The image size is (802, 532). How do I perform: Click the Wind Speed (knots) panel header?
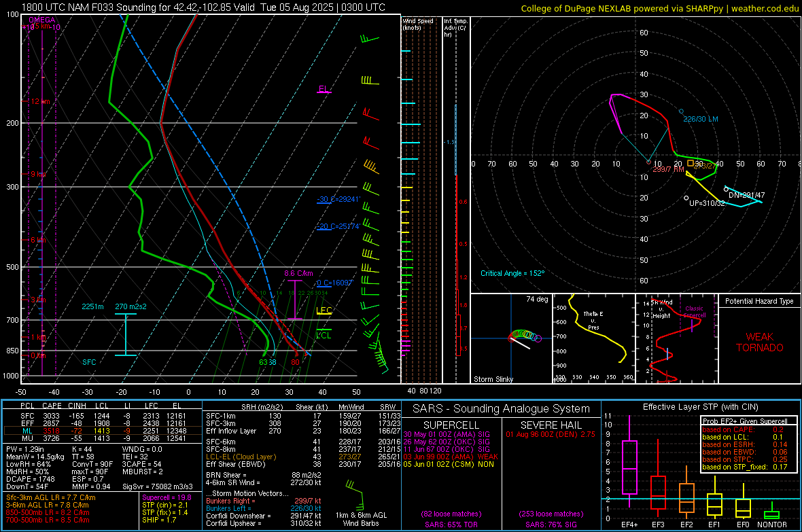click(418, 24)
